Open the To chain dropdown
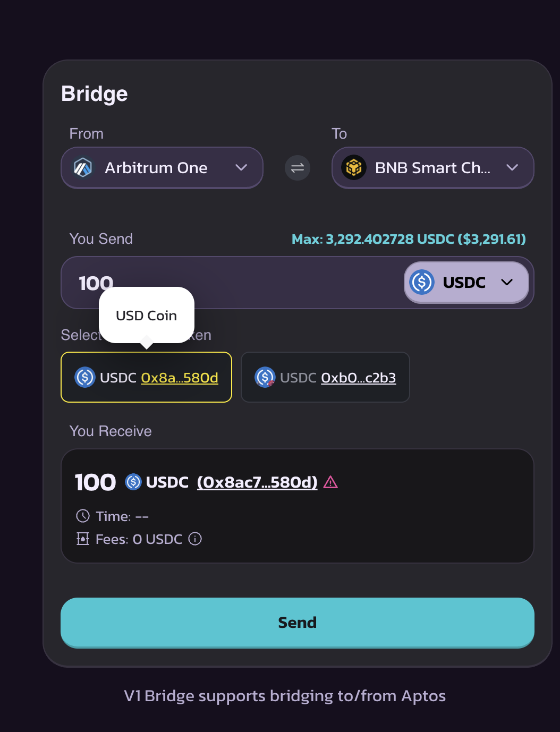 (432, 168)
